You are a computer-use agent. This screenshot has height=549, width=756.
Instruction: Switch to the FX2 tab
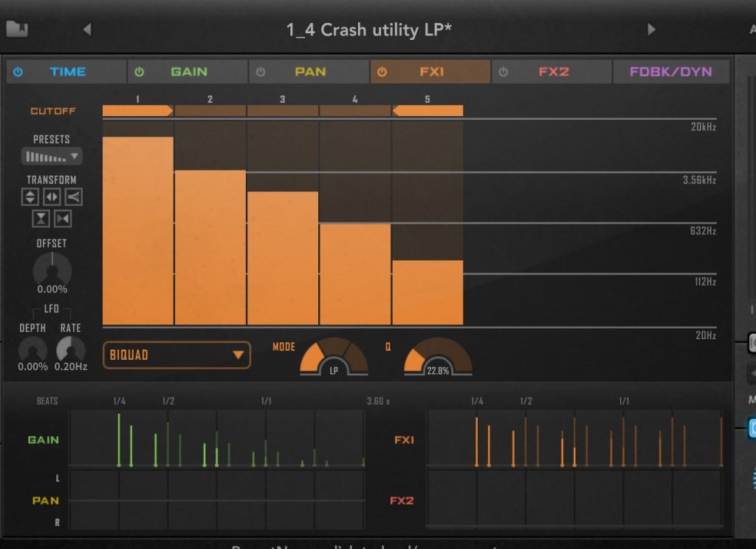pos(553,72)
